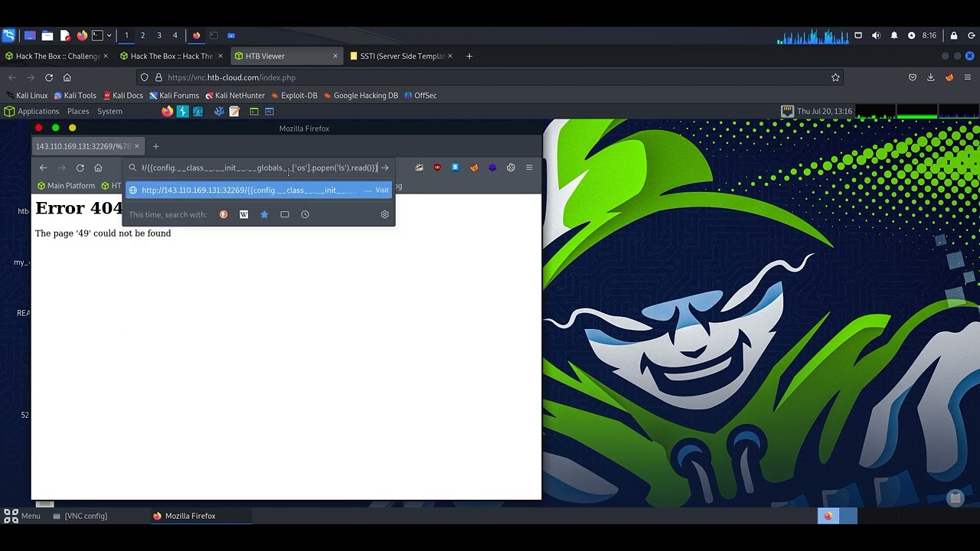
Task: Open the OffSec bookmark
Action: pyautogui.click(x=420, y=96)
